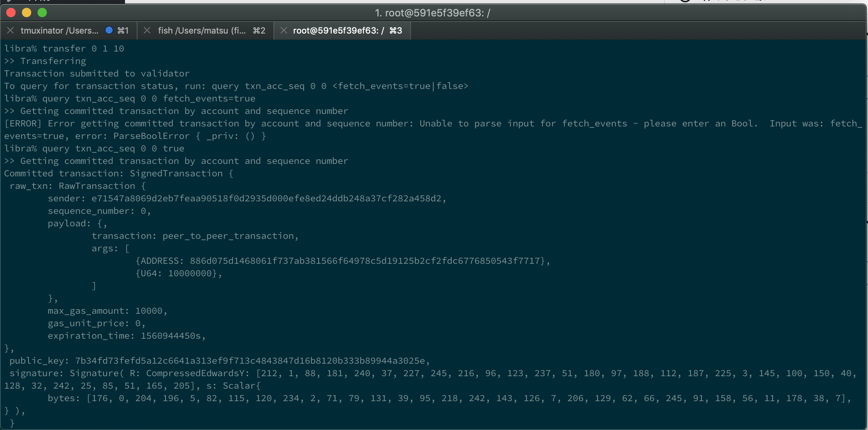Click the blue activity dot on tmuxinator tab
This screenshot has width=868, height=430.
tap(109, 30)
